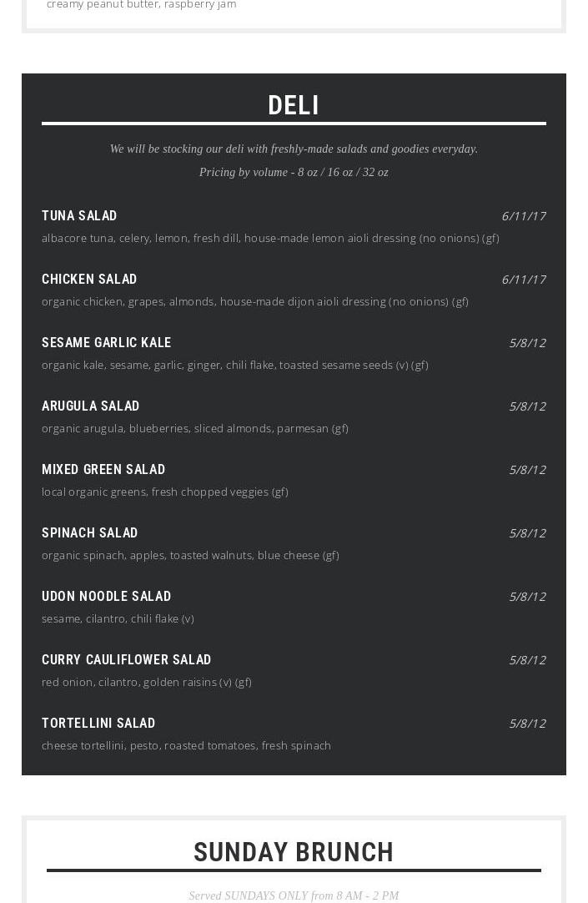Select the Arugula Salad item name

pos(90,406)
